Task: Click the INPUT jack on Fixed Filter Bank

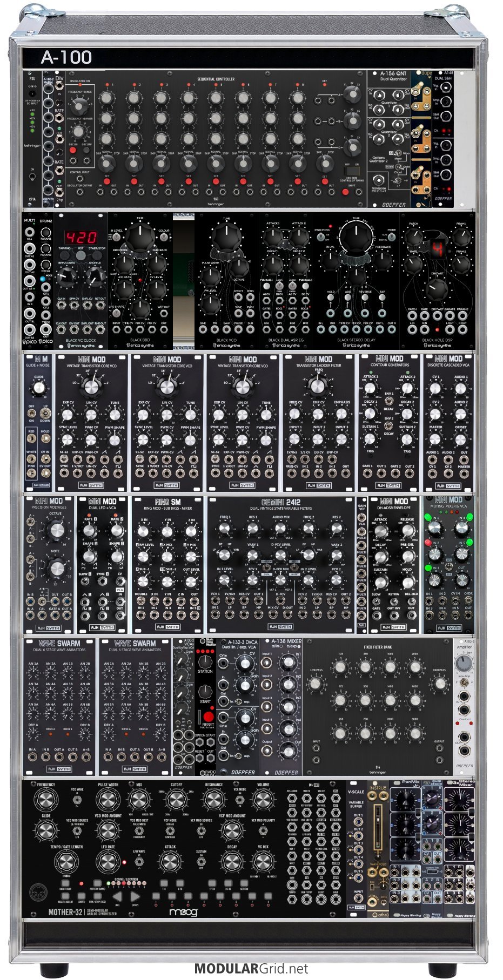Action: pos(316,749)
